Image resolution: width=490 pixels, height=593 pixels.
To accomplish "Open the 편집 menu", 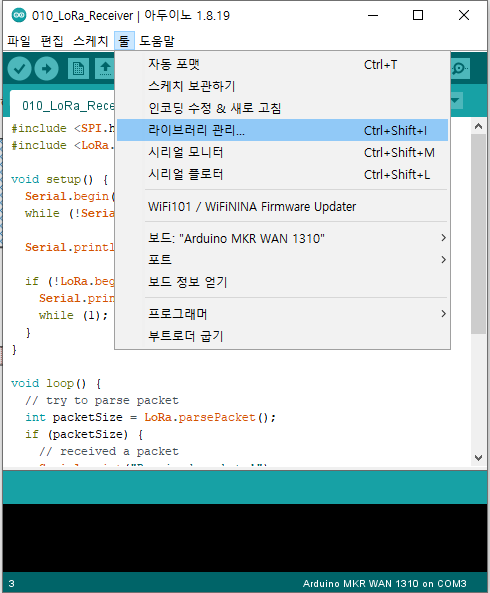I will [x=52, y=41].
